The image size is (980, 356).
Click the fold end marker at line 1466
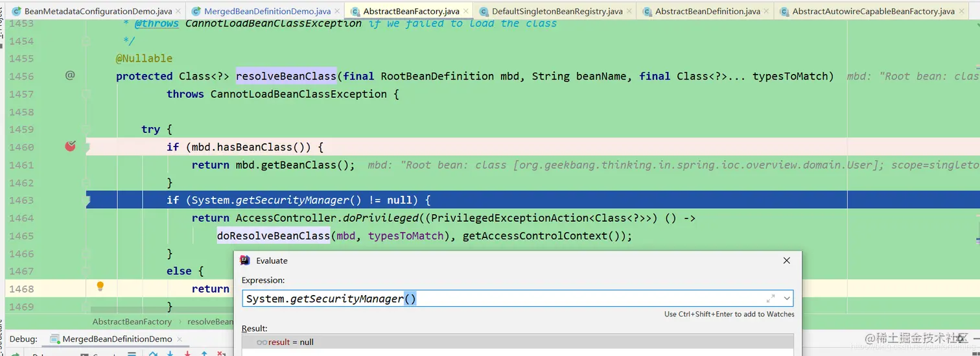coord(86,254)
